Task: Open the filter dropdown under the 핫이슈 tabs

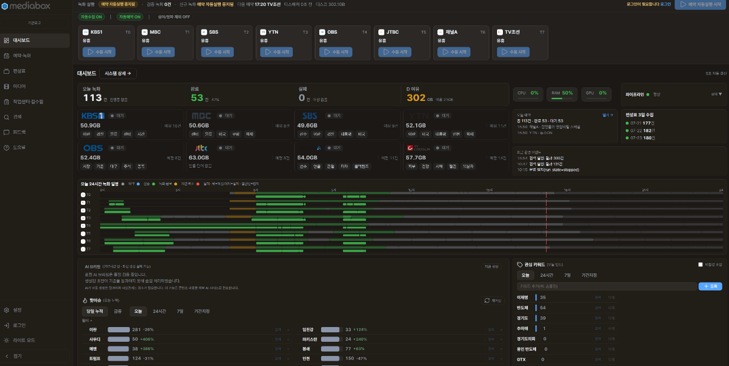Action: pos(87,320)
